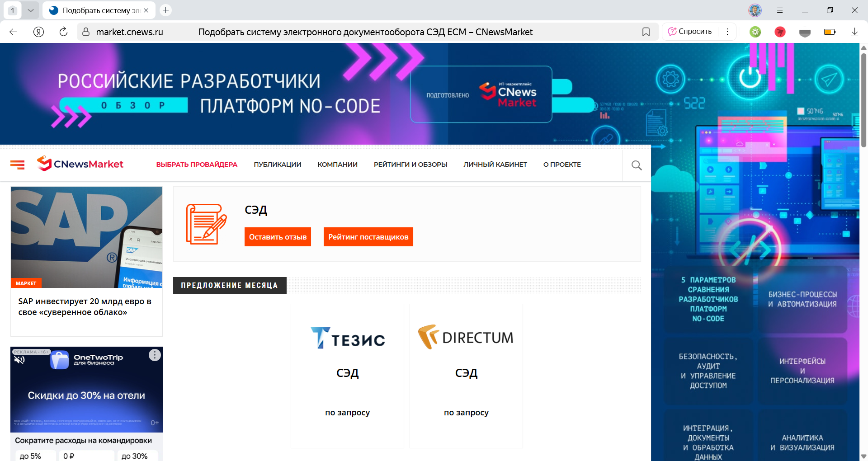The width and height of the screenshot is (868, 461).
Task: Click the red extension icon in toolbar
Action: 779,32
